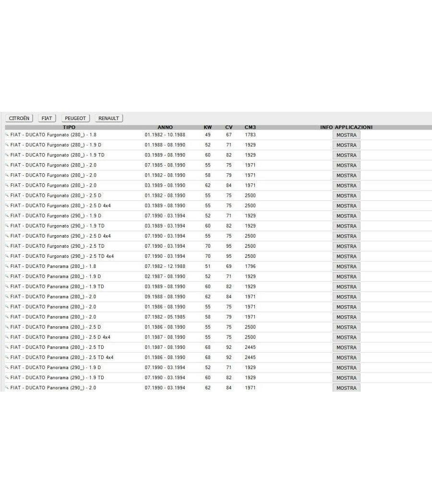Click magnifier icon for Panorama (290_) 1.9 D
The height and width of the screenshot is (504, 432).
7,367
